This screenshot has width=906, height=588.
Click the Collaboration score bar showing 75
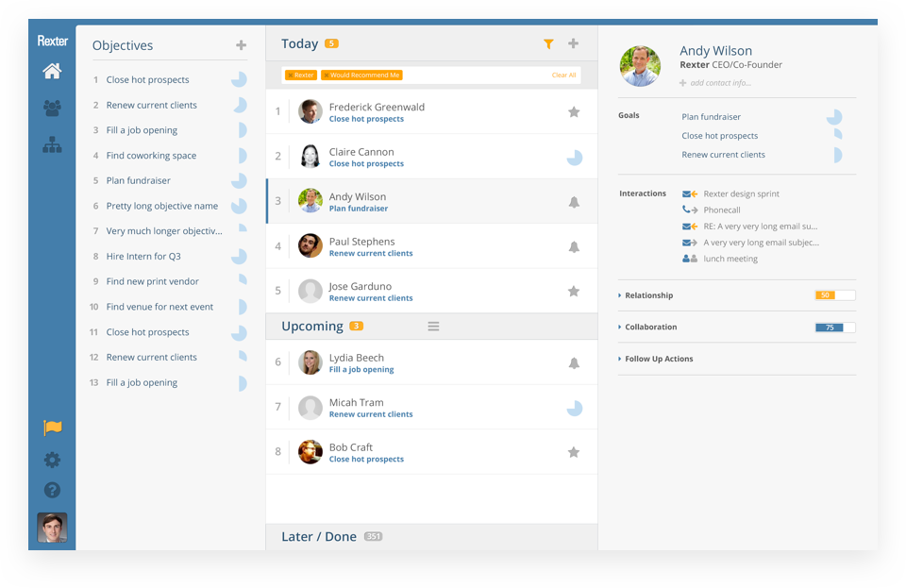pyautogui.click(x=835, y=328)
